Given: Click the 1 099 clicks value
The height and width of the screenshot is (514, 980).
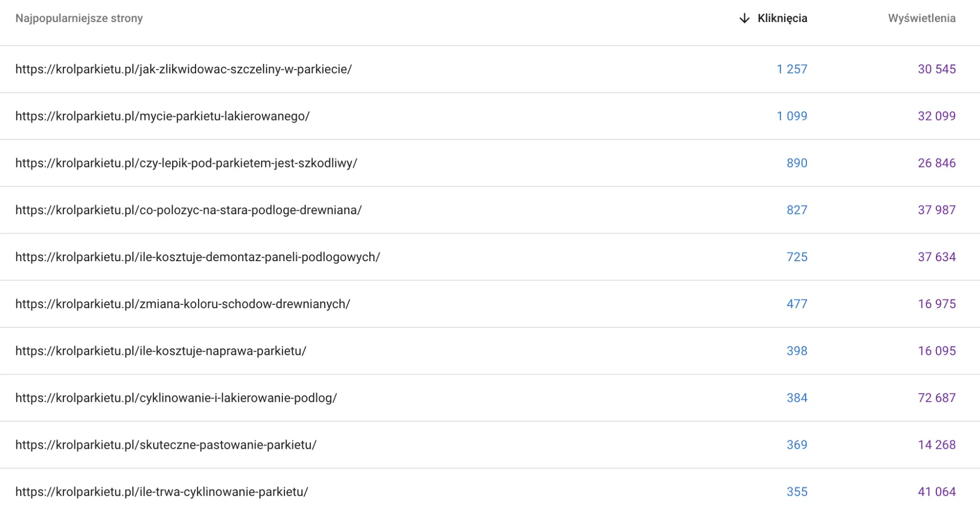Looking at the screenshot, I should click(x=792, y=116).
